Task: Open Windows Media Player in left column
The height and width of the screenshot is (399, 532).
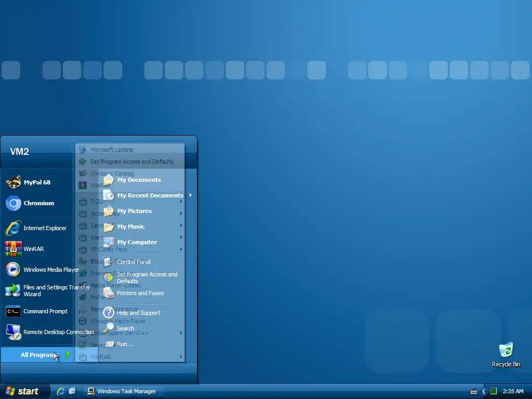Action: 43,270
